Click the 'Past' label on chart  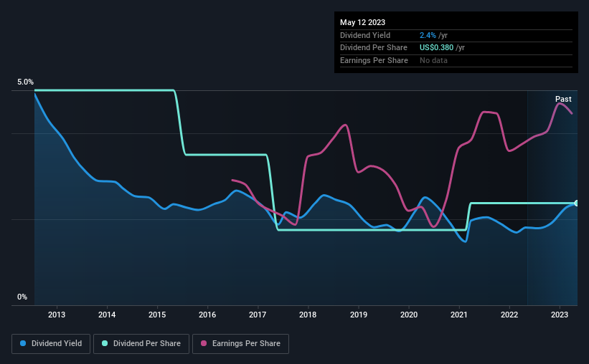(563, 99)
